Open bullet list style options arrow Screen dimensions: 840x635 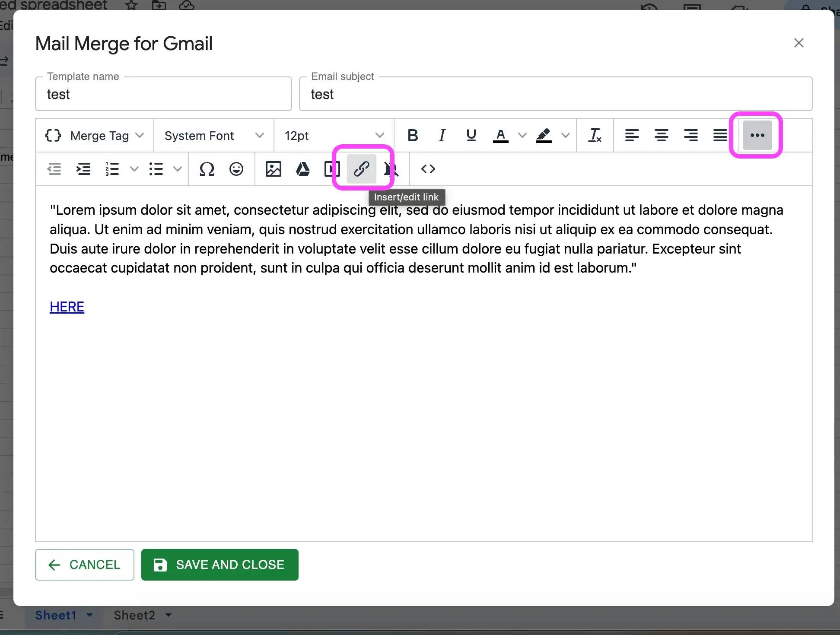[x=178, y=169]
